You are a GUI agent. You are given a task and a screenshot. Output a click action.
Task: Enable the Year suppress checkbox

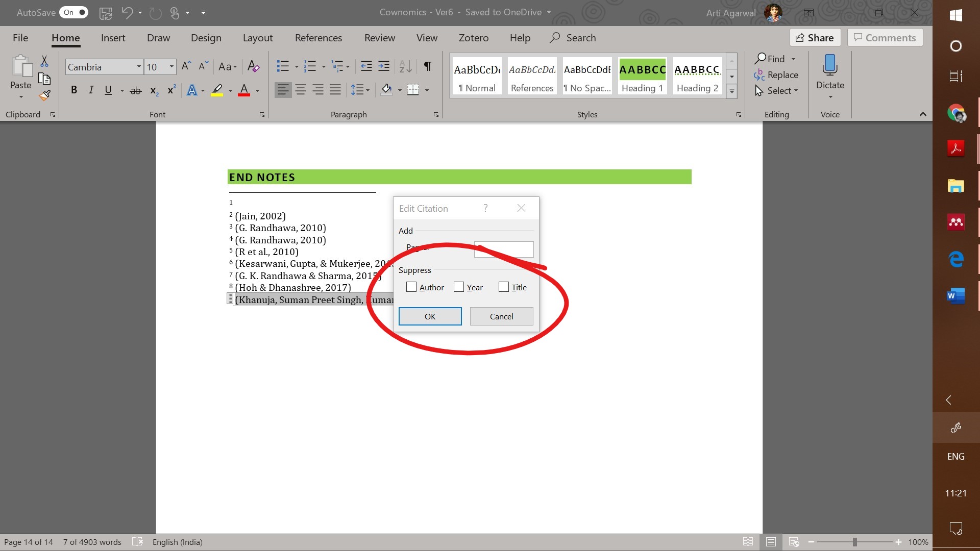click(x=458, y=287)
